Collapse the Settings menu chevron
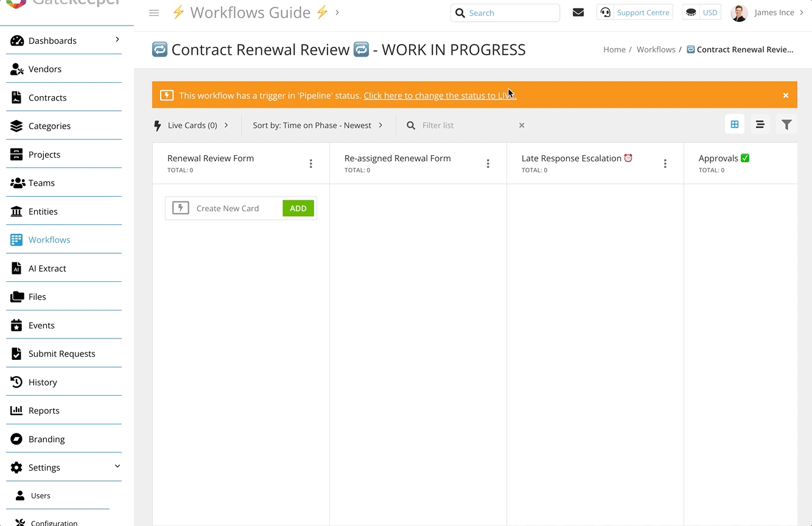This screenshot has height=526, width=812. point(117,466)
